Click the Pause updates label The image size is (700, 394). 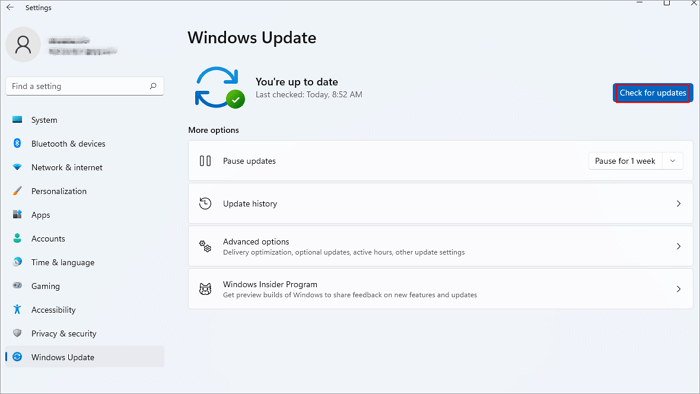[x=249, y=161]
